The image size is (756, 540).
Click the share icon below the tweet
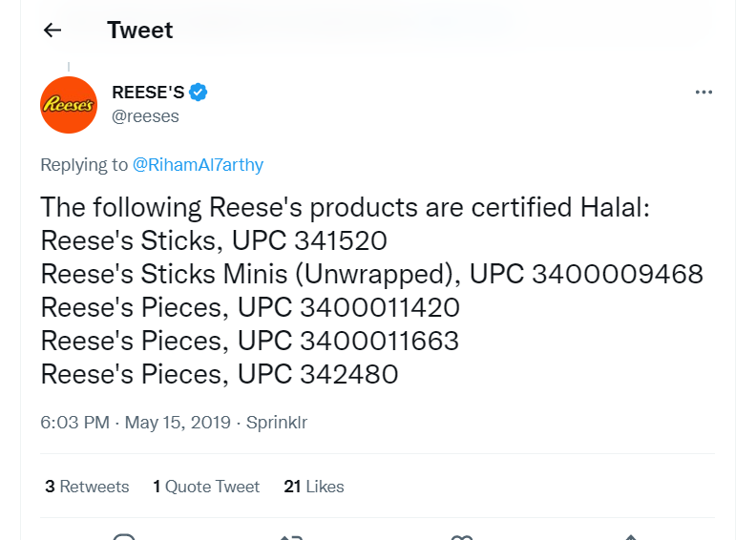click(629, 536)
